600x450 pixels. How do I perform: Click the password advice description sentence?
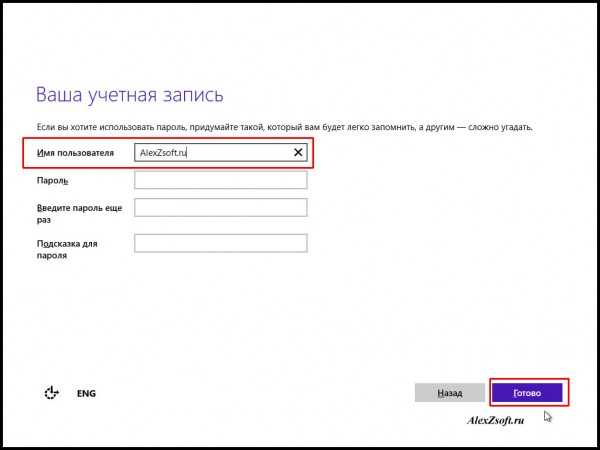[x=284, y=128]
